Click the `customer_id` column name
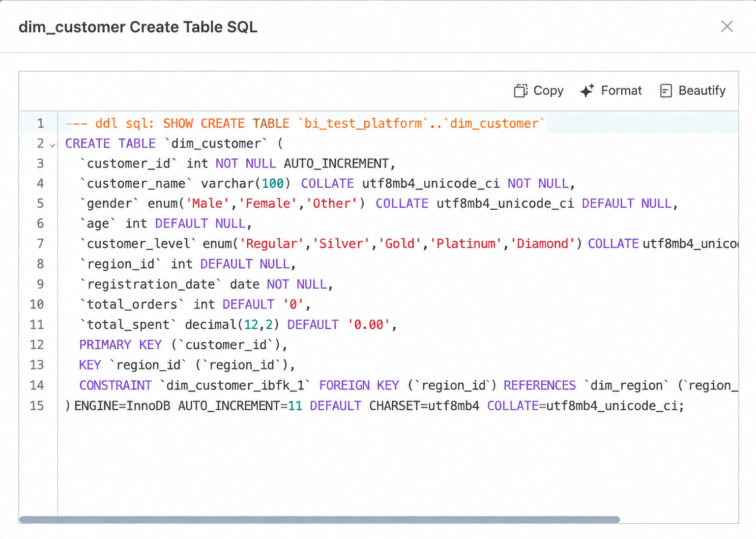 coord(128,163)
